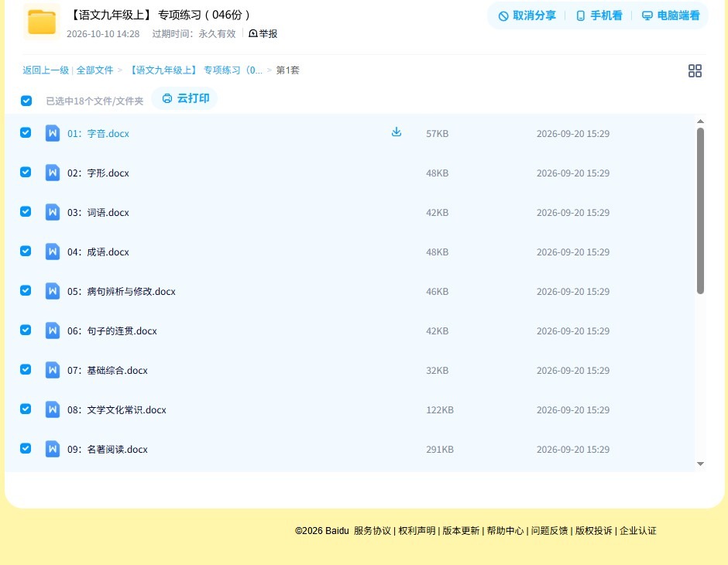The width and height of the screenshot is (728, 565).
Task: Open 版本更新 footer link
Action: [x=461, y=531]
